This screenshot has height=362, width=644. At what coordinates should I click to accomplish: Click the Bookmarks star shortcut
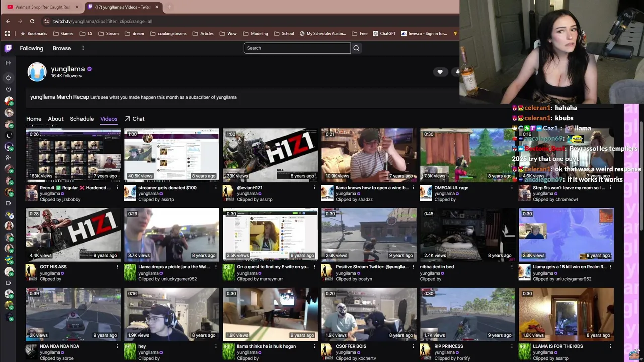tap(34, 34)
